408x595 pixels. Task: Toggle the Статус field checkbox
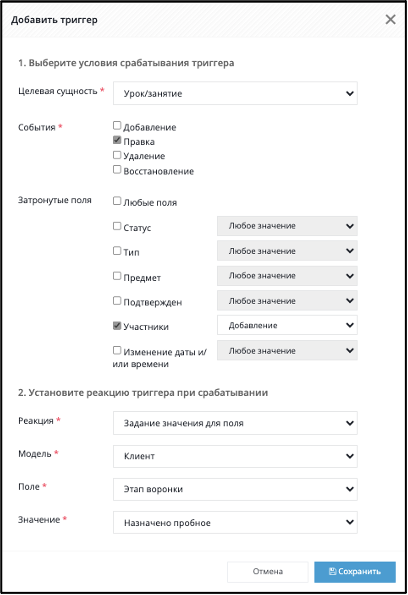[x=117, y=226]
